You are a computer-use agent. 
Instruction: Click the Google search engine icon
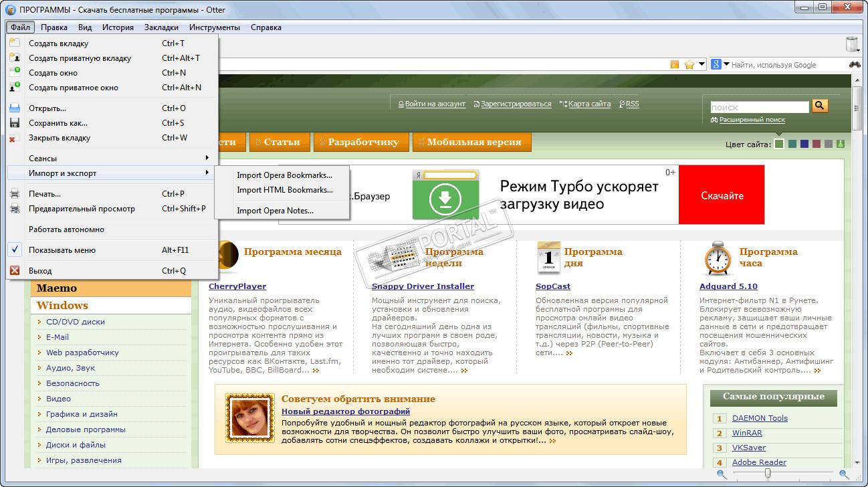click(x=716, y=65)
